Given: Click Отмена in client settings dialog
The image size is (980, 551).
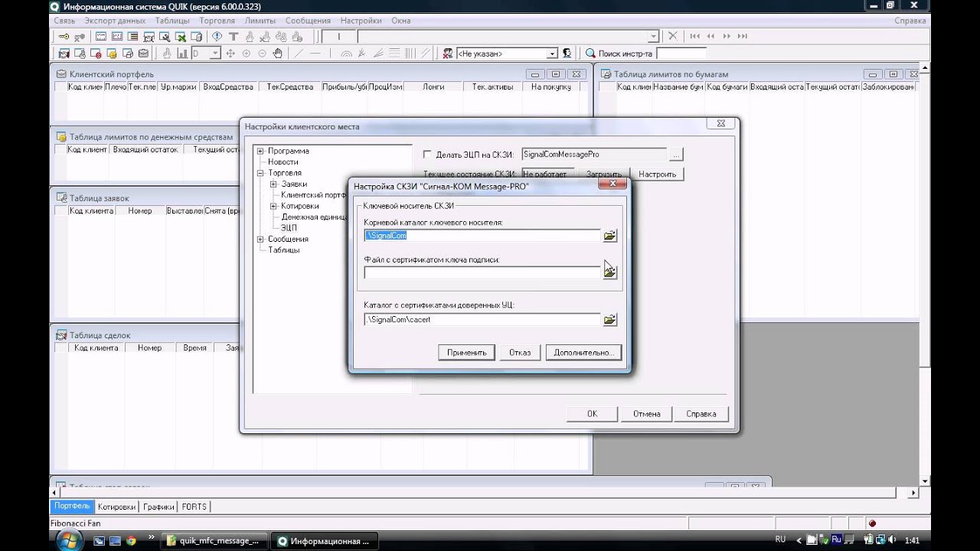Looking at the screenshot, I should click(647, 414).
